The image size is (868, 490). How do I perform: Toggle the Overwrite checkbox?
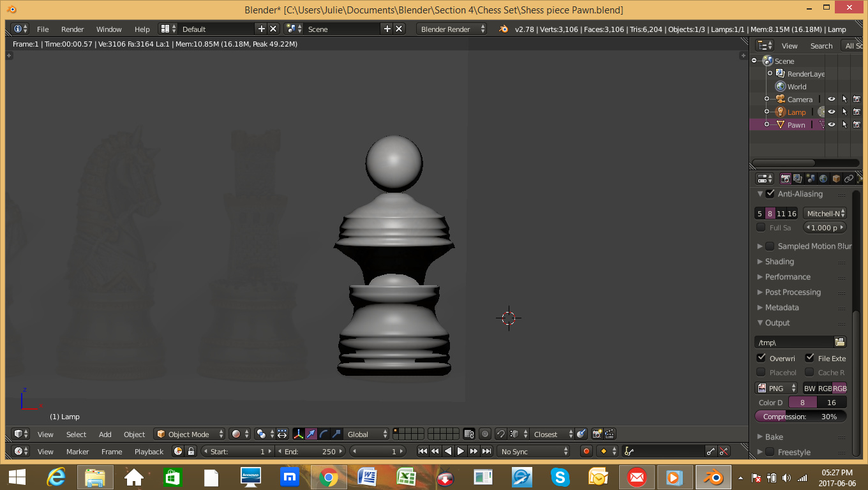pos(761,358)
